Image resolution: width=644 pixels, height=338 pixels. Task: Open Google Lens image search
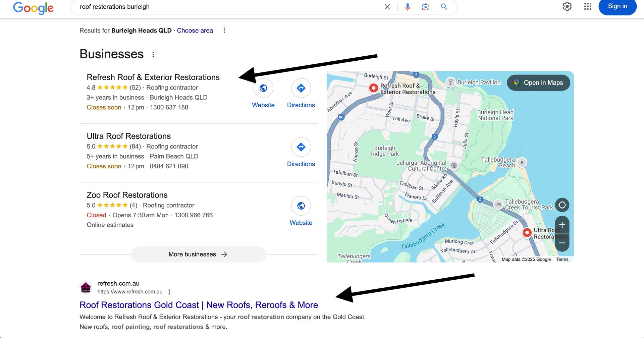pos(425,7)
